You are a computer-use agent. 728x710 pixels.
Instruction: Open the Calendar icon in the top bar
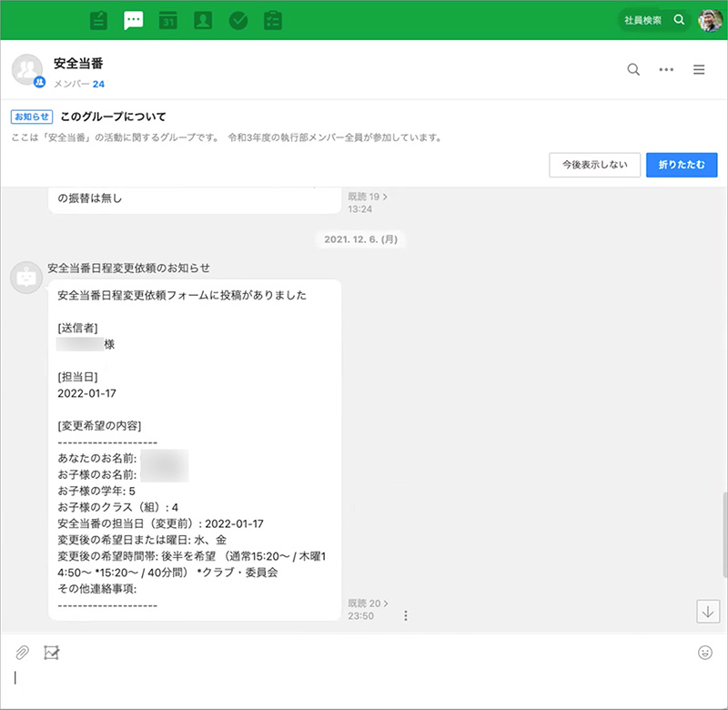[x=168, y=20]
